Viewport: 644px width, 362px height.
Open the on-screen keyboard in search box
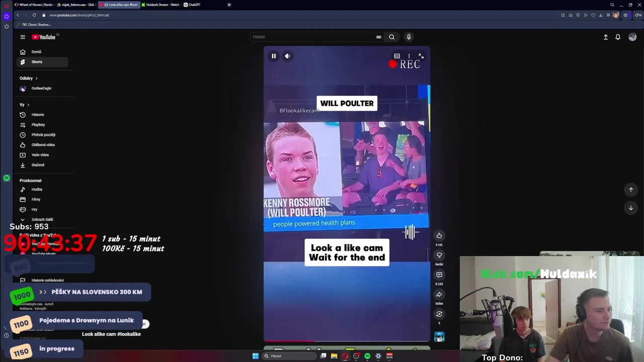[378, 37]
